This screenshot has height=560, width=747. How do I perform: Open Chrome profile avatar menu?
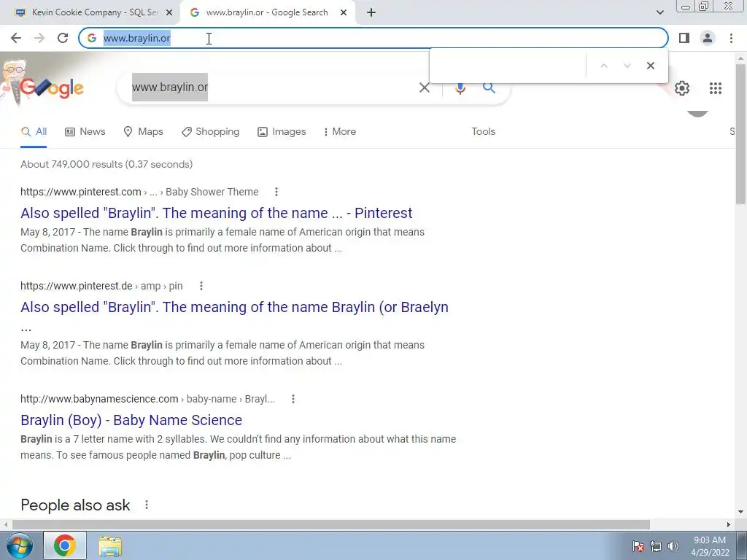coord(708,38)
